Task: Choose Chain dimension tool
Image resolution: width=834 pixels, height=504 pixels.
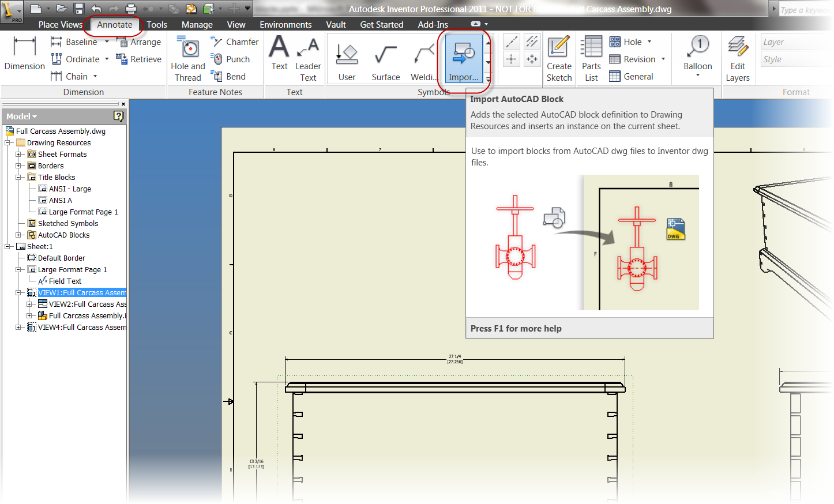Action: click(69, 76)
